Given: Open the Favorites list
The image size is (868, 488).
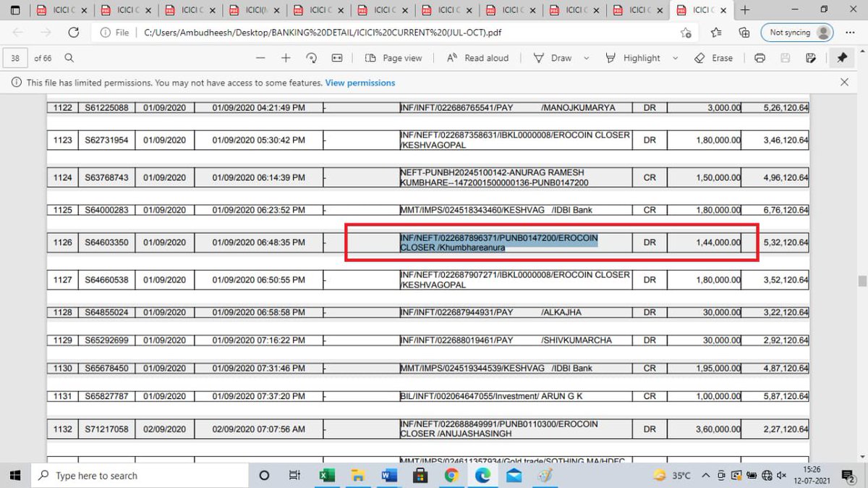Looking at the screenshot, I should click(x=715, y=33).
